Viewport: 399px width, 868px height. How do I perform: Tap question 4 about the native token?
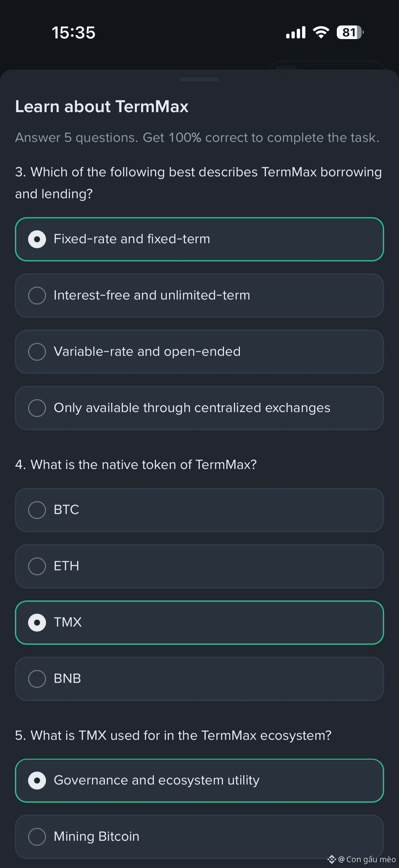(136, 465)
